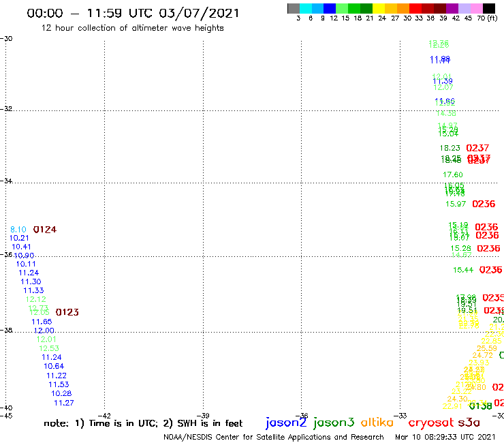Click the -42 longitude axis label
Viewport: 504px width, 443px height.
104,416
